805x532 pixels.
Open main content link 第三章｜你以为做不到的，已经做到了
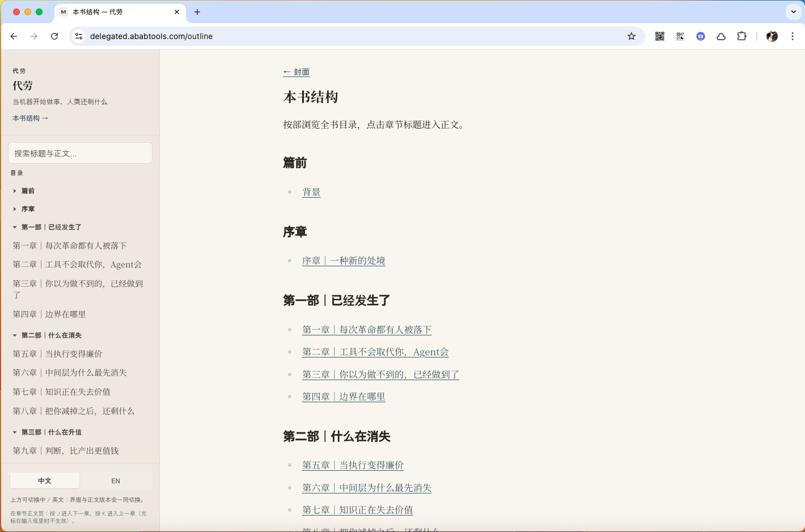[x=380, y=374]
